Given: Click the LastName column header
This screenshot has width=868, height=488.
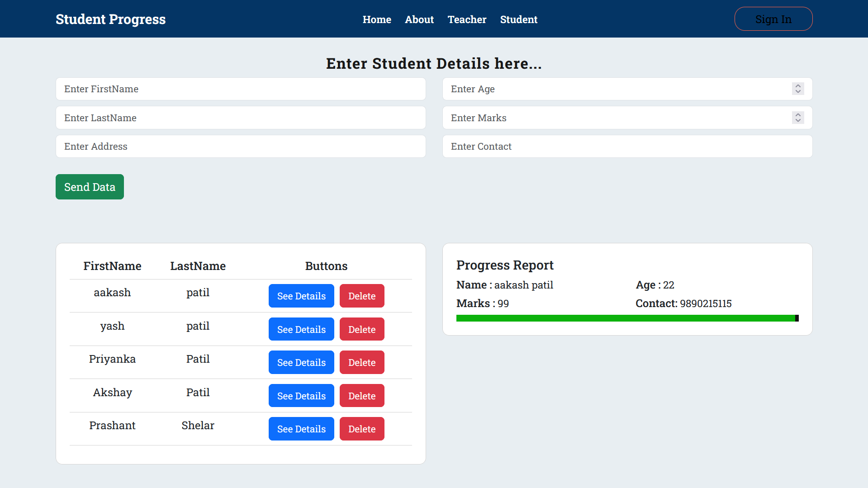Looking at the screenshot, I should click(198, 266).
